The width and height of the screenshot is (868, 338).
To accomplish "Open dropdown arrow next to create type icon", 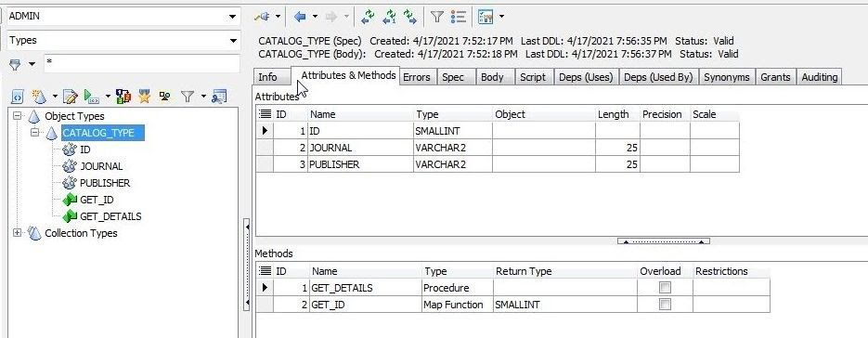I will pyautogui.click(x=55, y=97).
